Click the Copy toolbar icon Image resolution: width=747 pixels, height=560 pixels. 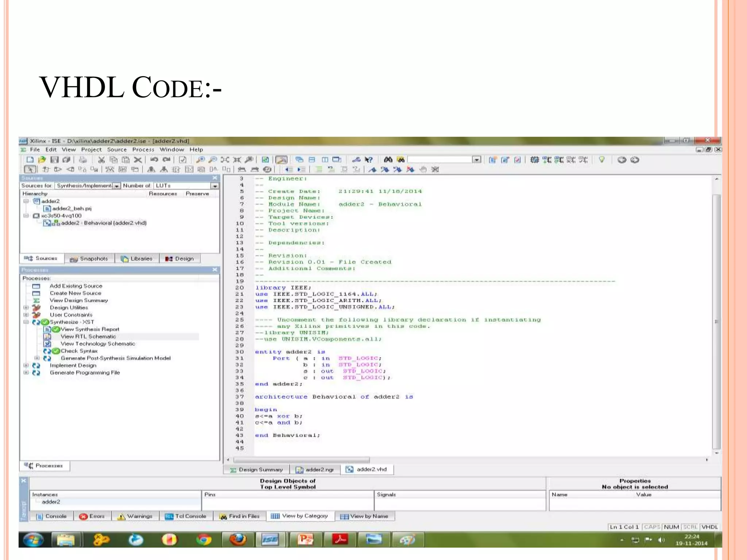click(113, 160)
